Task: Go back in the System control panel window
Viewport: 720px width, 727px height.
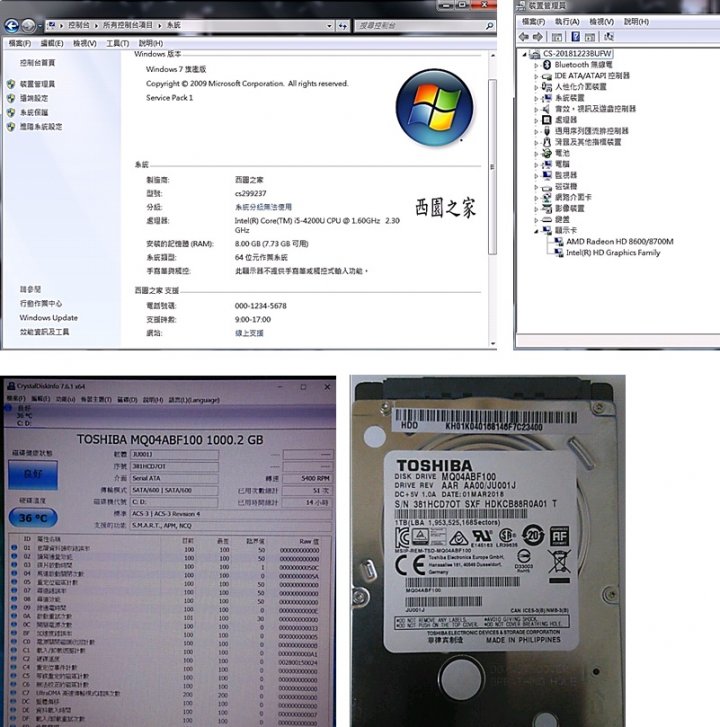Action: click(12, 26)
